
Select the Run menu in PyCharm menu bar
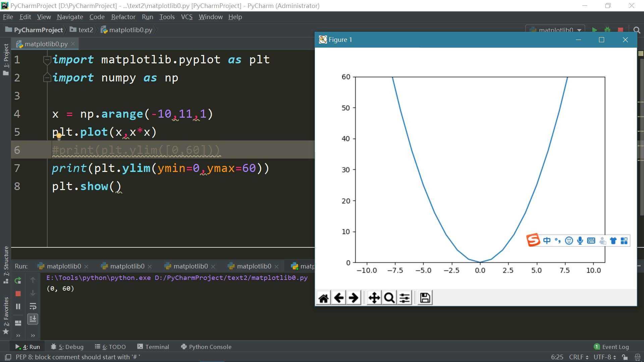coord(148,17)
